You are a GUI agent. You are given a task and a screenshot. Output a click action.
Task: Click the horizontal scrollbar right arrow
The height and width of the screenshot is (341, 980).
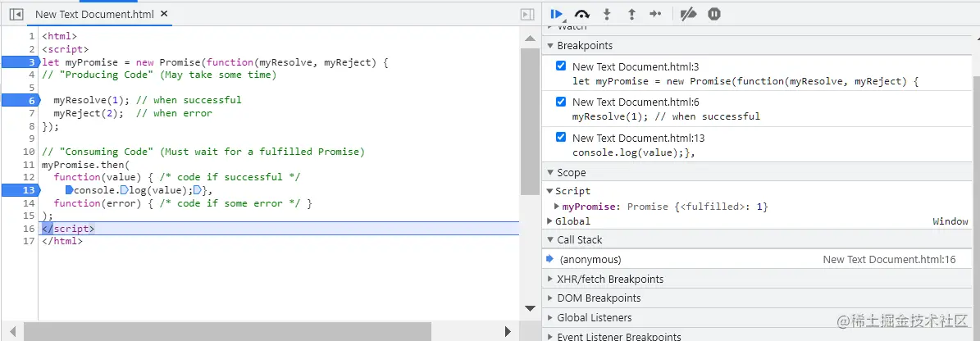click(508, 330)
